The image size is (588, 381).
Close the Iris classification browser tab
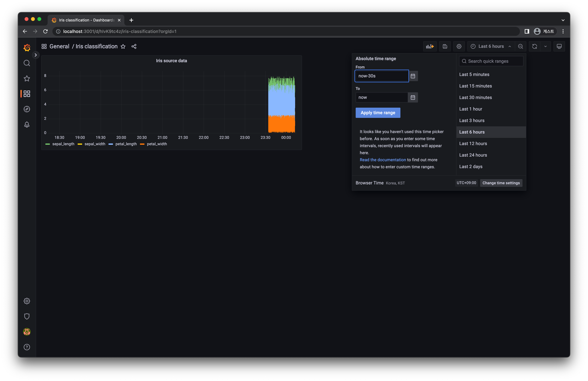pyautogui.click(x=119, y=20)
